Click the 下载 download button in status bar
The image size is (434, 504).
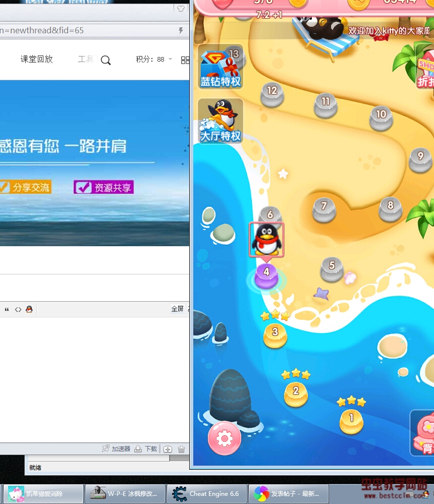coord(146,449)
